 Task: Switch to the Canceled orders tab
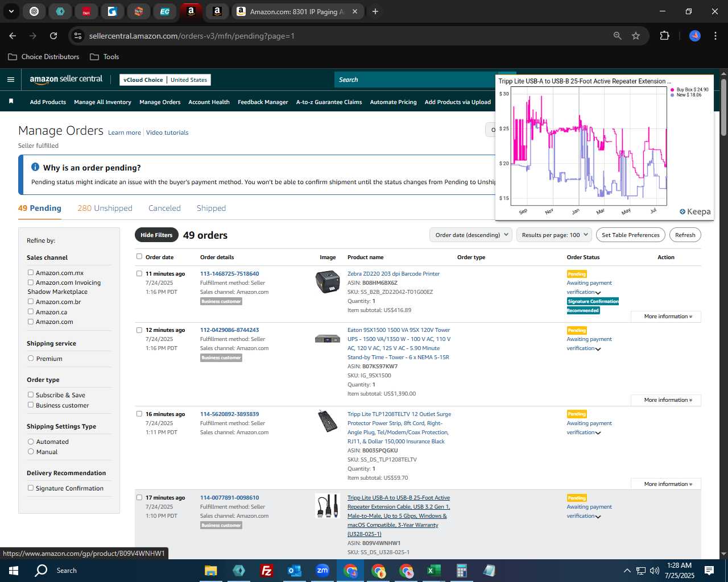tap(164, 208)
